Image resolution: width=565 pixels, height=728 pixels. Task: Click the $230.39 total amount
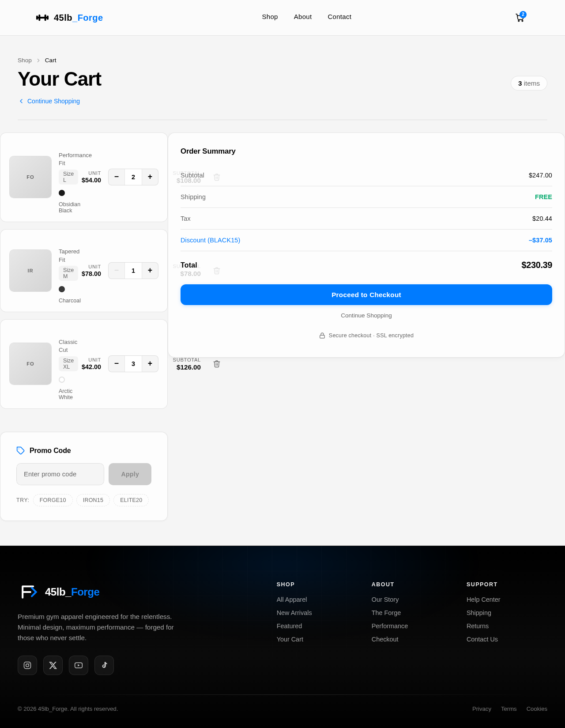(537, 265)
